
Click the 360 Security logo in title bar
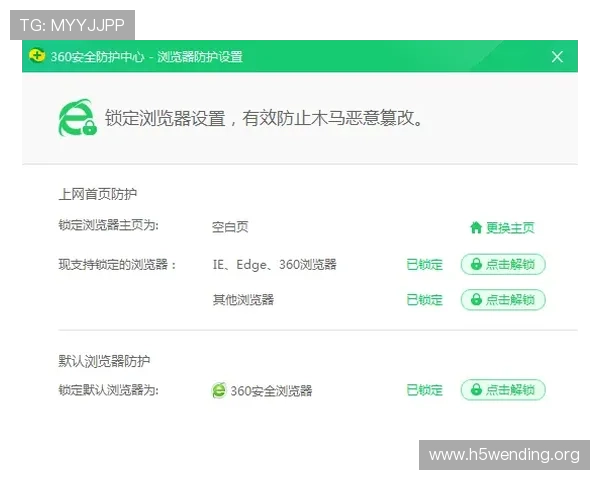pos(37,56)
